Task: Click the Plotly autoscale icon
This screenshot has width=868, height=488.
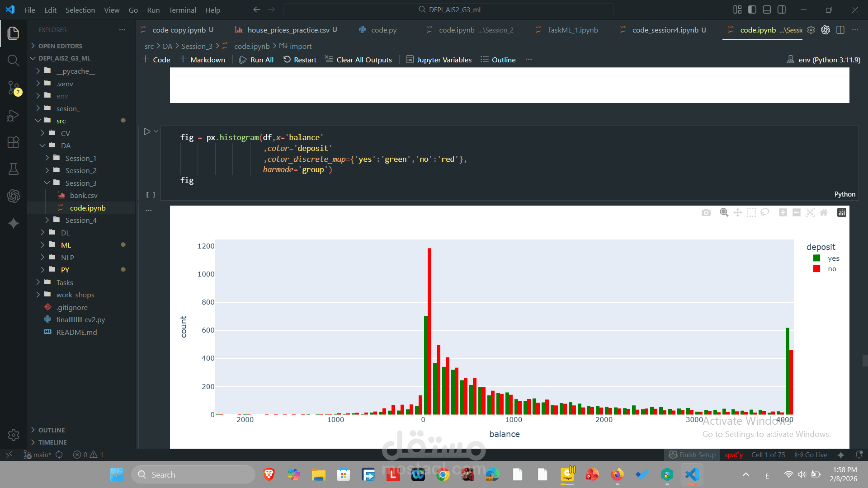Action: (810, 212)
